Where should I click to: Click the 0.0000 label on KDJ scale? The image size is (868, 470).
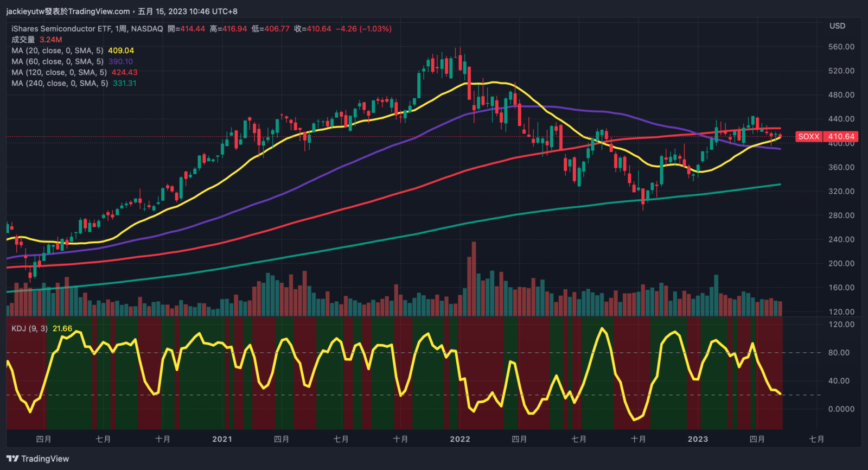tap(841, 409)
